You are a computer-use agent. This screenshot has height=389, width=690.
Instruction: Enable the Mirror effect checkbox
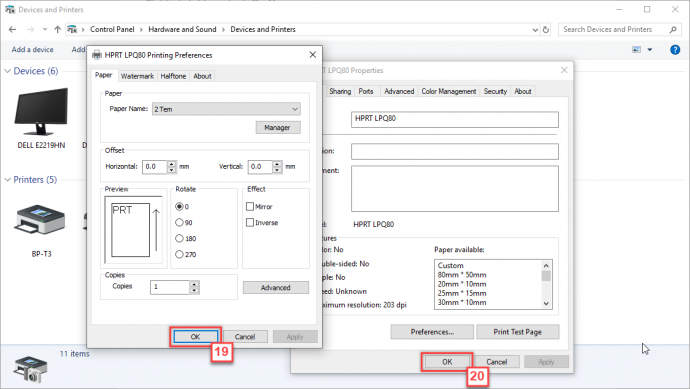pos(250,206)
